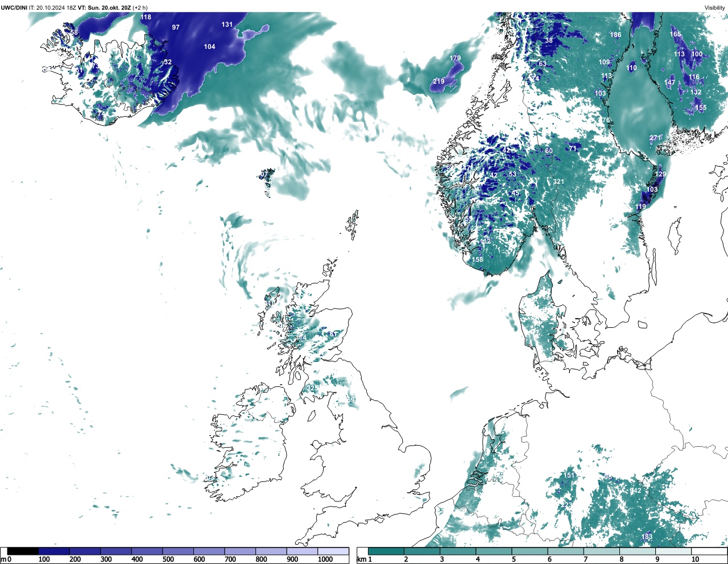This screenshot has height=564, width=728.
Task: Select the dark teal 1–2 km legend swatch
Action: (386, 551)
